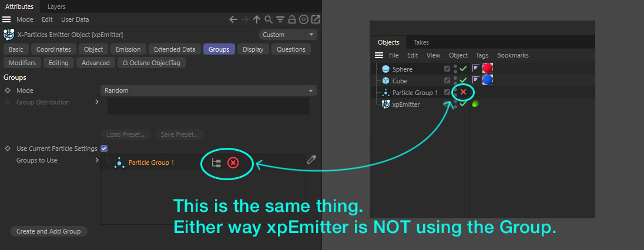
Task: Open the Mode dropdown showing Random
Action: pyautogui.click(x=209, y=90)
